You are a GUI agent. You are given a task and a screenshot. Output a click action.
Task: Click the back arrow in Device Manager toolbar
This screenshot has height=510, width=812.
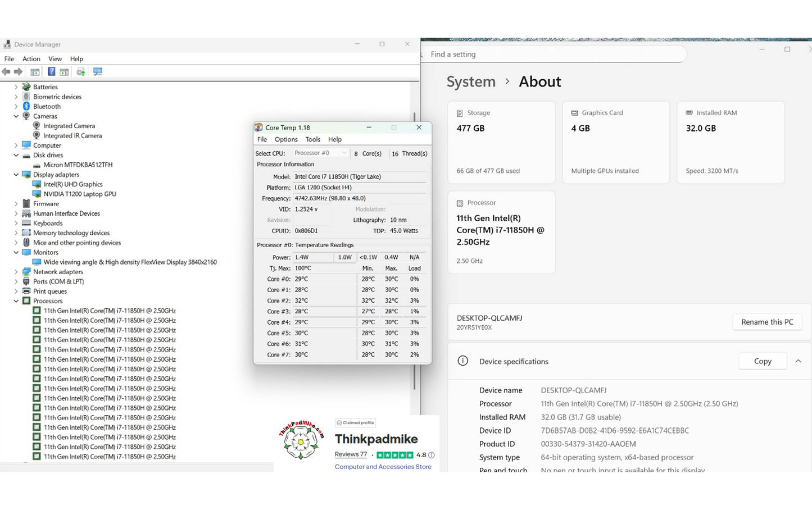click(x=6, y=72)
